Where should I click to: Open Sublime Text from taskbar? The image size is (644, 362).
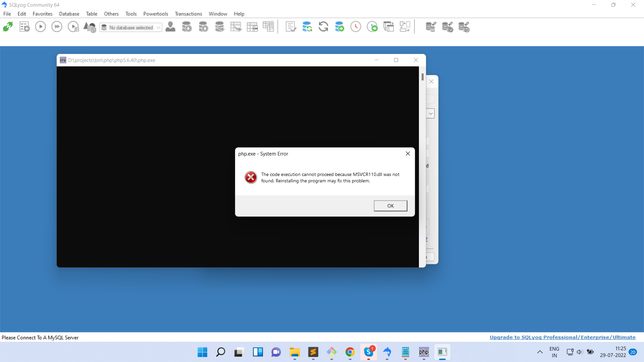click(x=313, y=352)
